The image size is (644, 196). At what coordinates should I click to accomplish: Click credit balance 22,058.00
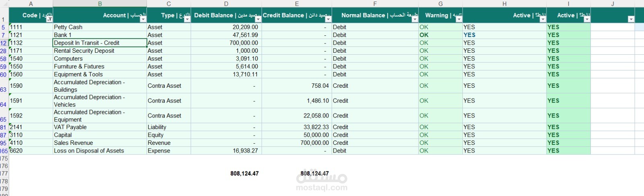coord(297,116)
